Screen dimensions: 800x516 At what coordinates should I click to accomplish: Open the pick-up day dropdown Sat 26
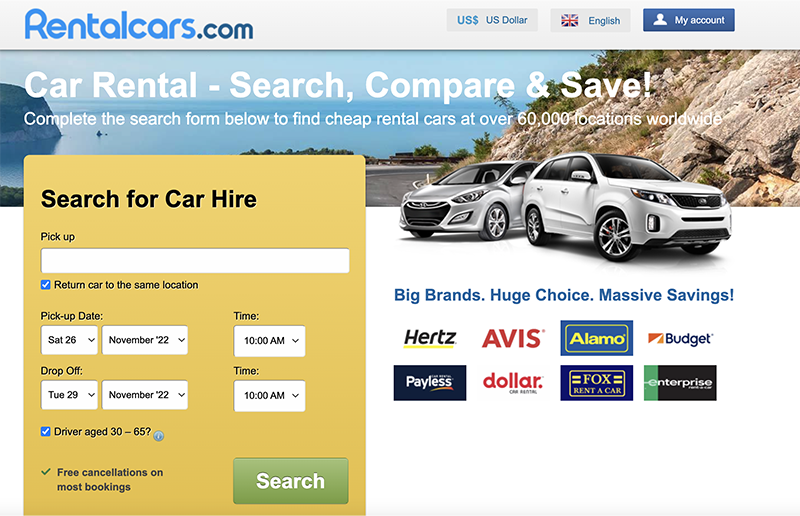[x=69, y=340]
